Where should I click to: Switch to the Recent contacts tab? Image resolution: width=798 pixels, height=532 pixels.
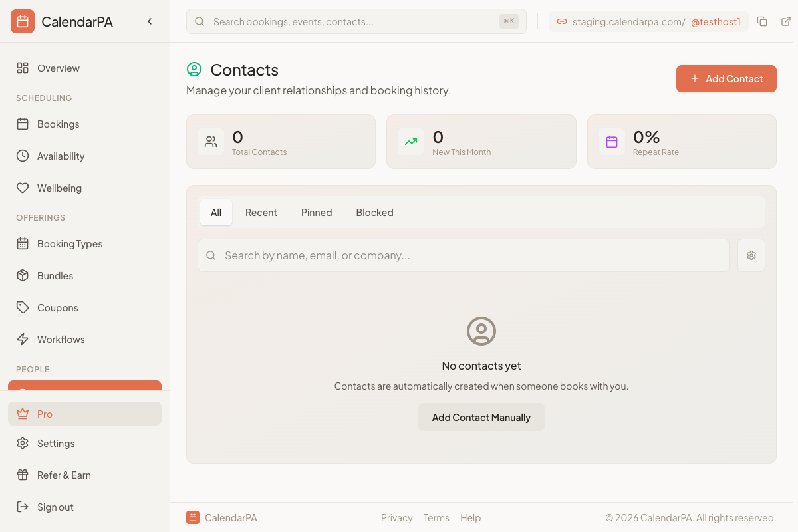pos(261,212)
